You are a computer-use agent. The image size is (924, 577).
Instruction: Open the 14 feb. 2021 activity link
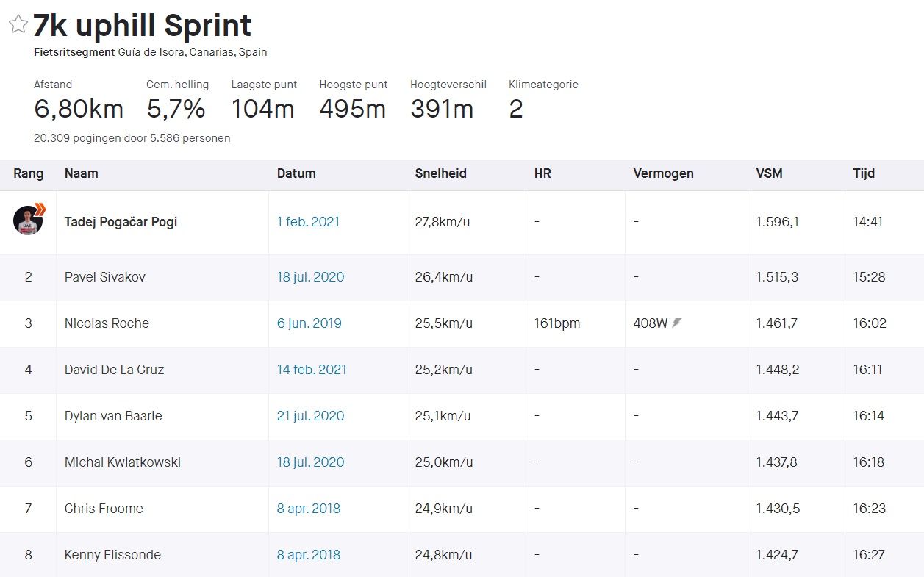[311, 370]
